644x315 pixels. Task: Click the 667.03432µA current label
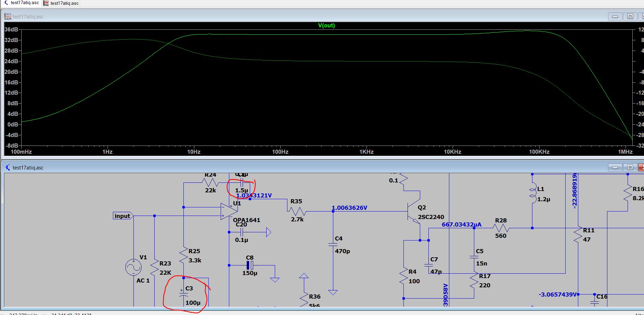(x=462, y=224)
